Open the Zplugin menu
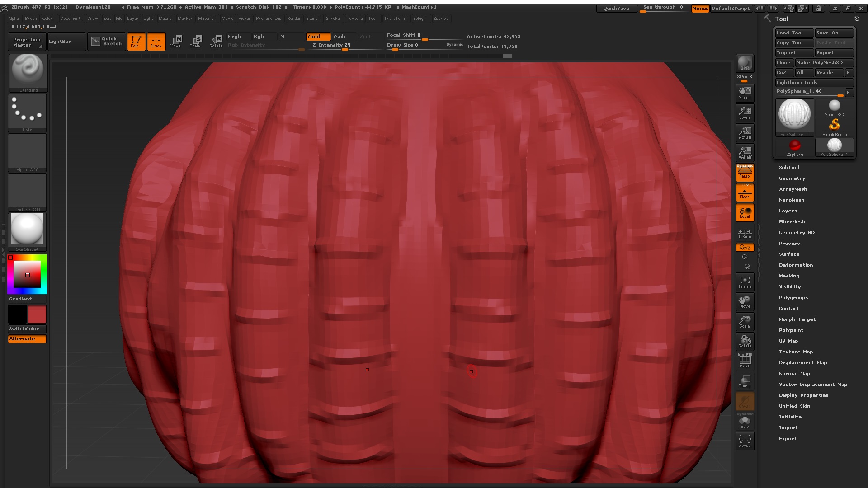The width and height of the screenshot is (868, 488). pyautogui.click(x=420, y=19)
